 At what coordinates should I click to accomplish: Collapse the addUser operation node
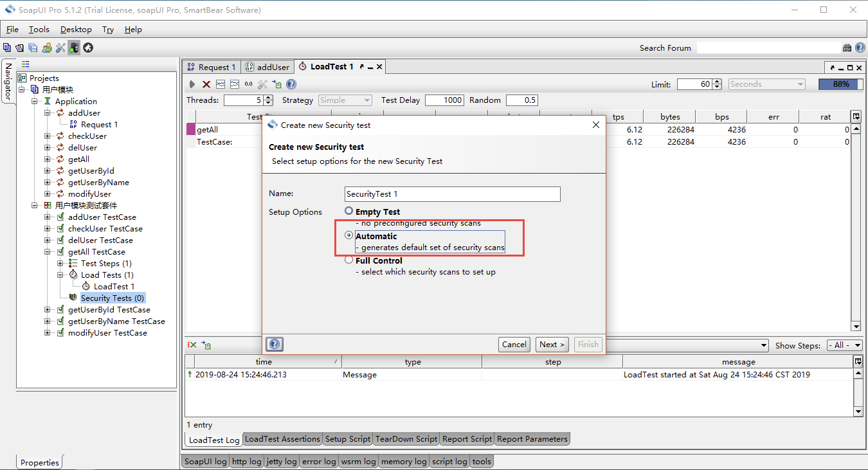[48, 113]
